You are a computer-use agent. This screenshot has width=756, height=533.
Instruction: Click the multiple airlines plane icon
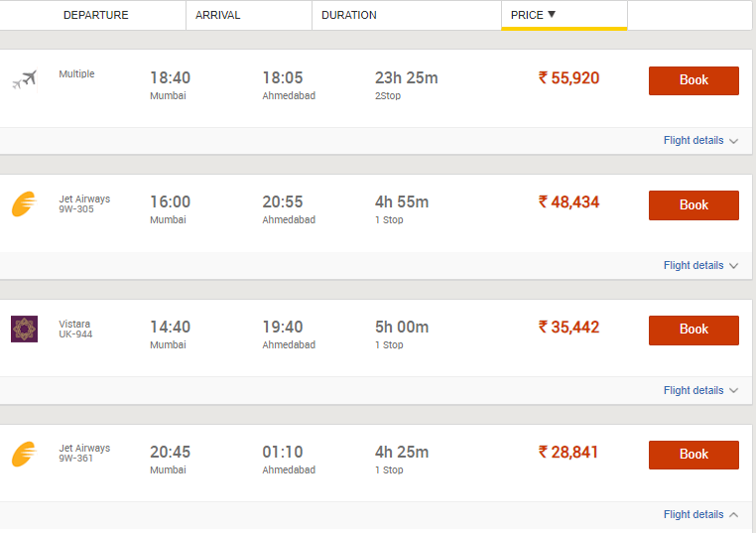(x=24, y=79)
